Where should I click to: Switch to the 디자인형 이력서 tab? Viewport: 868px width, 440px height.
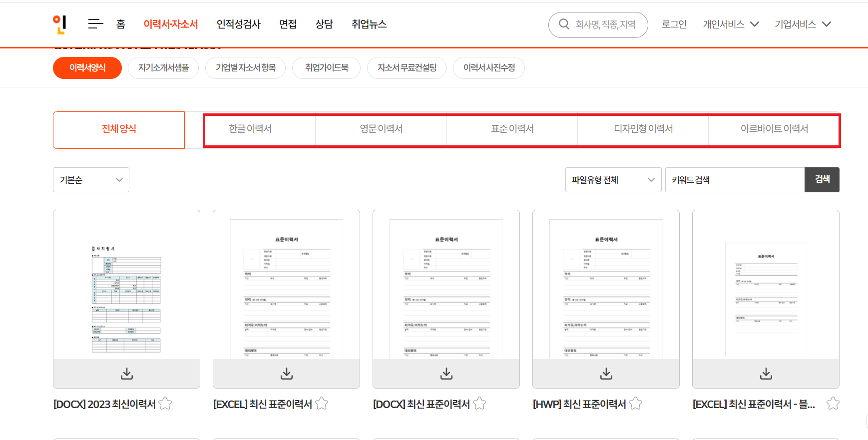pos(643,129)
